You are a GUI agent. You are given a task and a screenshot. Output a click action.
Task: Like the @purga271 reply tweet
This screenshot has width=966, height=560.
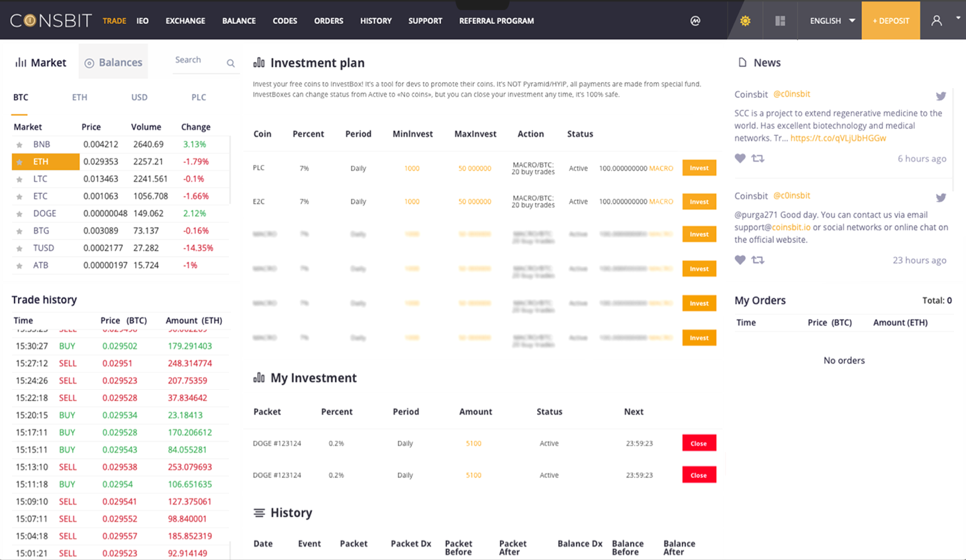(740, 259)
